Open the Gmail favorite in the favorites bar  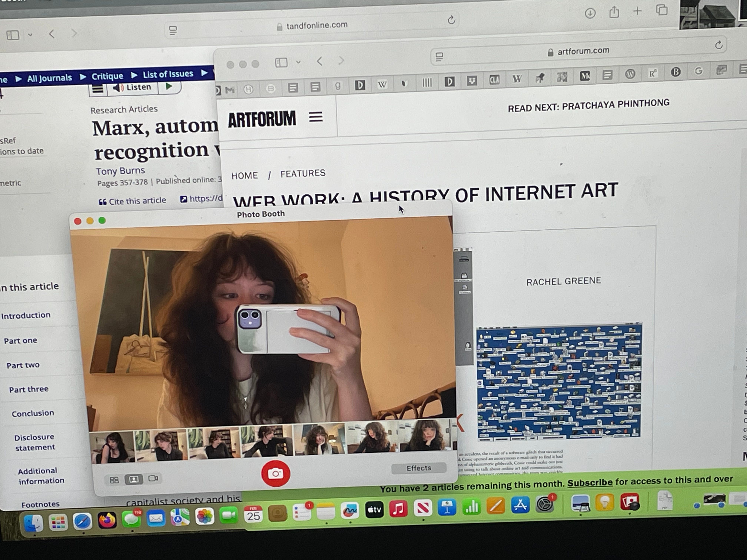click(230, 90)
